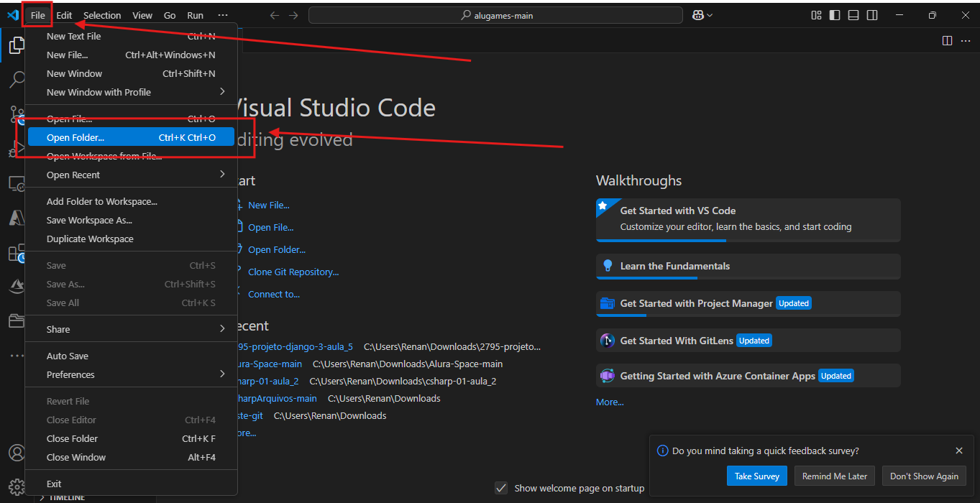Choose Exit from File menu
The image size is (980, 503).
(x=131, y=484)
